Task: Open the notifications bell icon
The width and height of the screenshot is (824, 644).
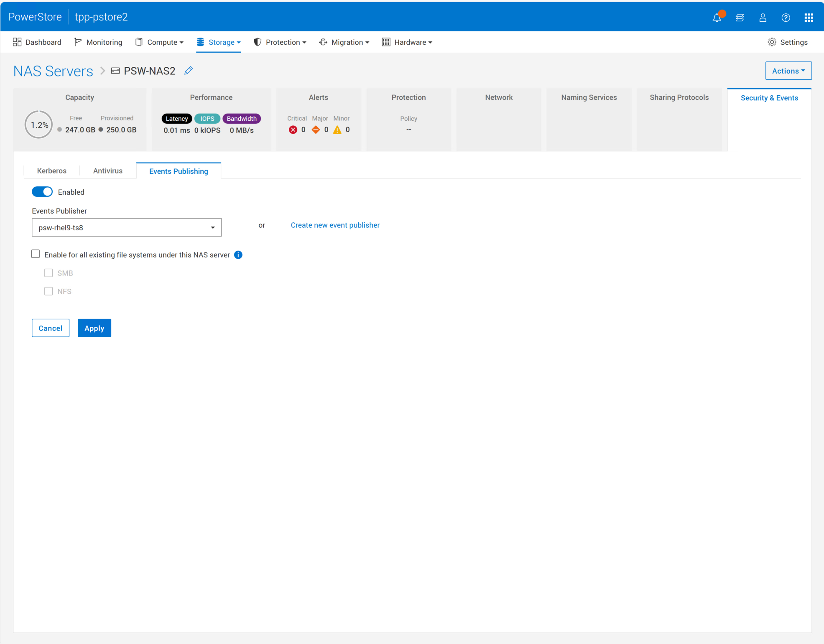Action: (717, 18)
